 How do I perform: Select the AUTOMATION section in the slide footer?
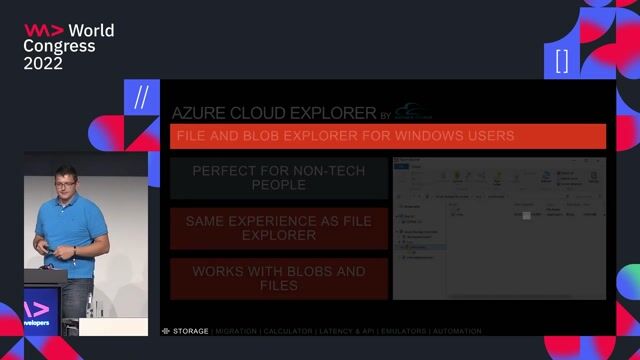click(457, 331)
